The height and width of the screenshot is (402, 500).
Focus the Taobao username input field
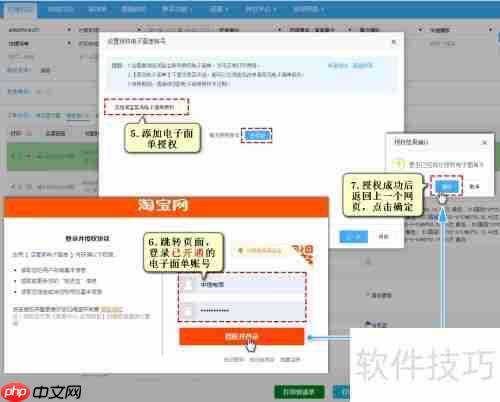click(x=249, y=284)
